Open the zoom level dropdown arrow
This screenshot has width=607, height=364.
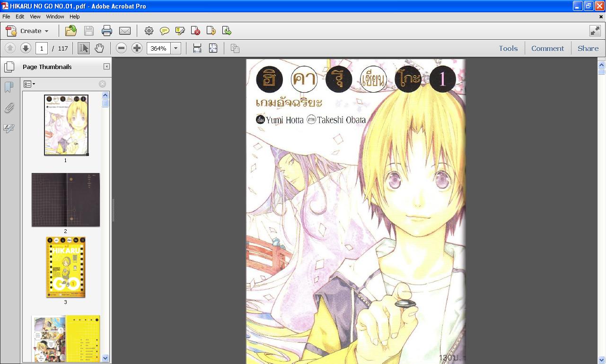[176, 48]
